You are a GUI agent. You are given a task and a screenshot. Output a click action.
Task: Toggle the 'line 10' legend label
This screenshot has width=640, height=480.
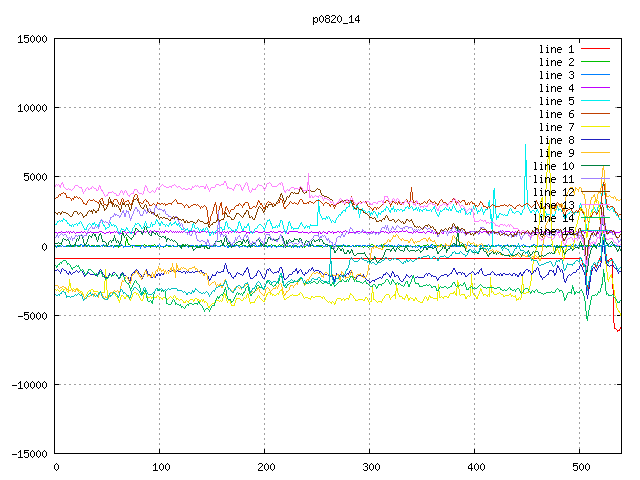click(553, 166)
